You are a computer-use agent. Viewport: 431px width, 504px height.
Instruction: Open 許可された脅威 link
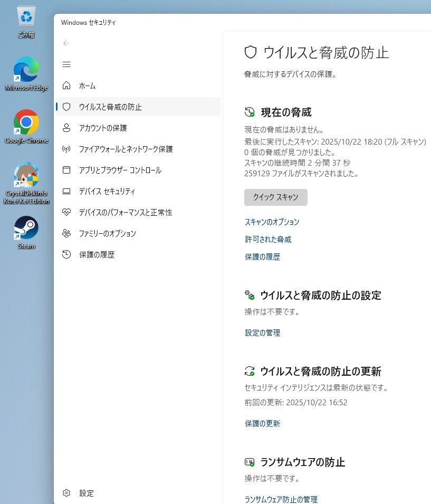click(268, 240)
